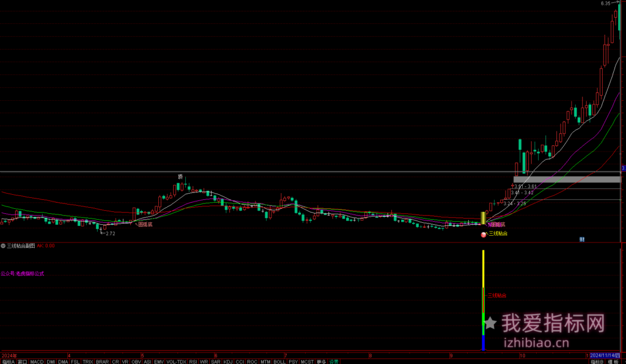Click the 3.24 - 3.25 gap label

coord(515,204)
